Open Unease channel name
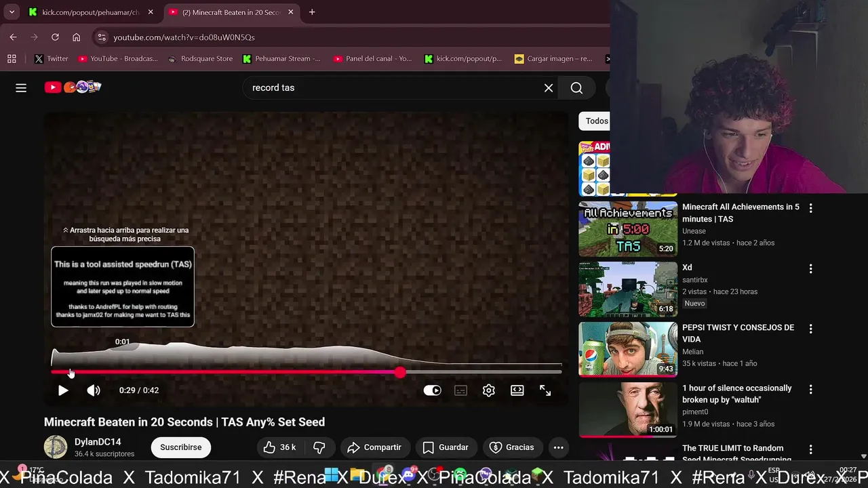868x488 pixels. [694, 231]
